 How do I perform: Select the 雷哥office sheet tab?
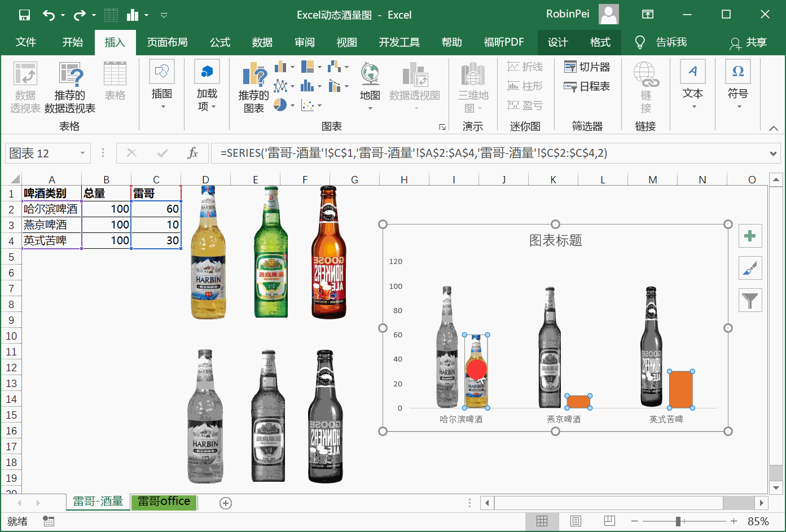tap(164, 501)
